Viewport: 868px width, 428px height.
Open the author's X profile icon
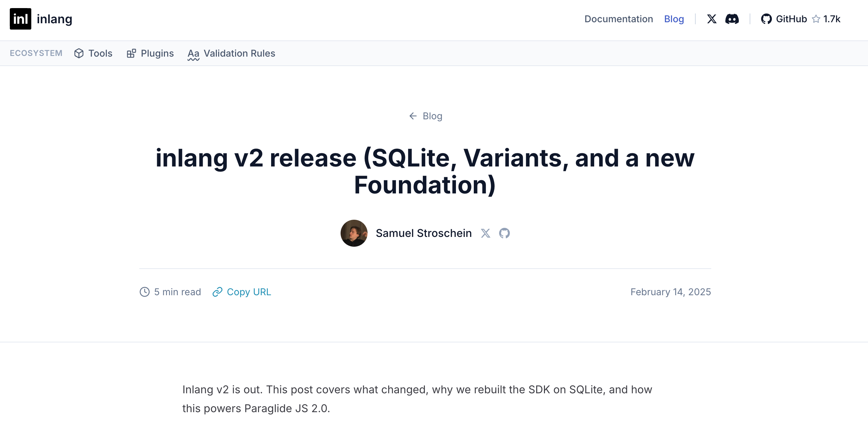[x=485, y=233]
